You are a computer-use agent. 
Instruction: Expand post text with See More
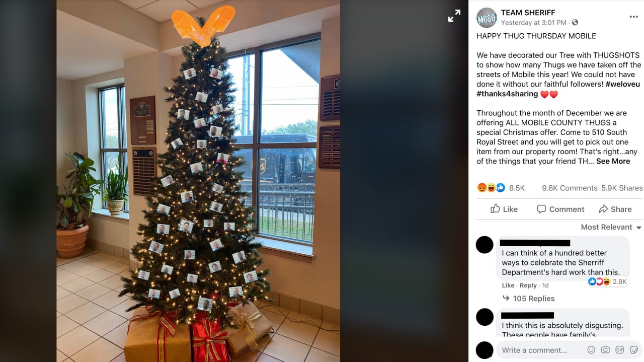click(x=613, y=161)
